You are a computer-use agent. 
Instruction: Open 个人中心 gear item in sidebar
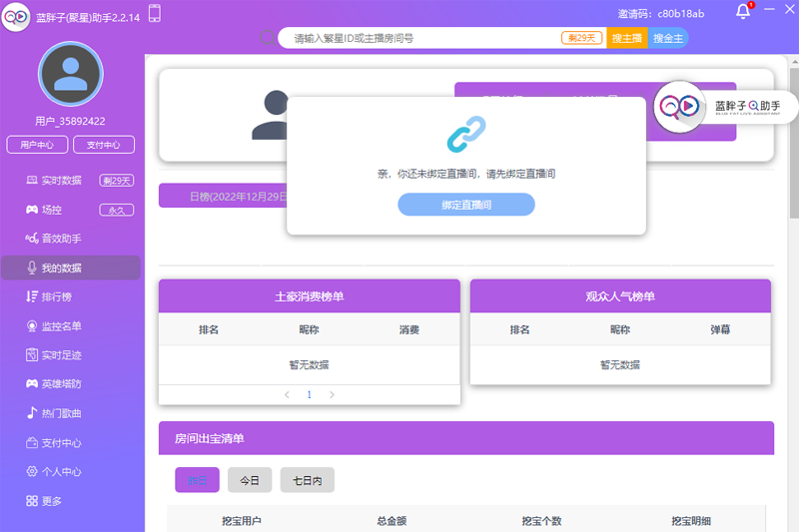(x=60, y=472)
